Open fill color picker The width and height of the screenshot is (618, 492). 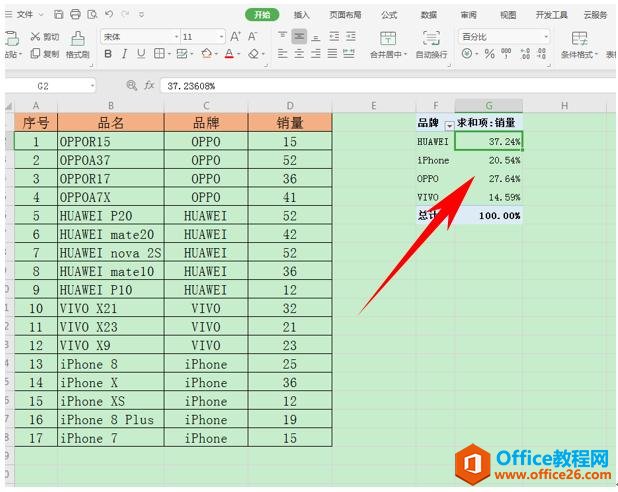tap(207, 54)
